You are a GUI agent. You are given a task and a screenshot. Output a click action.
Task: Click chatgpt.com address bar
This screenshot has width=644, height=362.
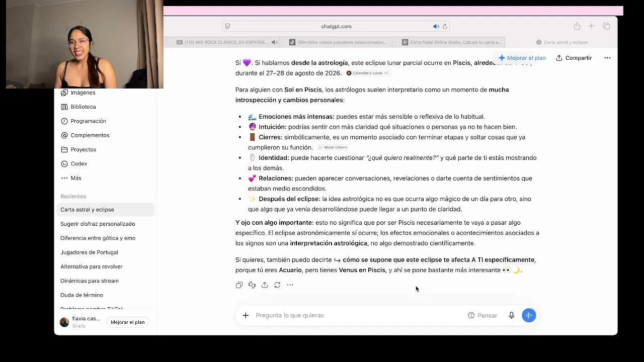pyautogui.click(x=336, y=26)
